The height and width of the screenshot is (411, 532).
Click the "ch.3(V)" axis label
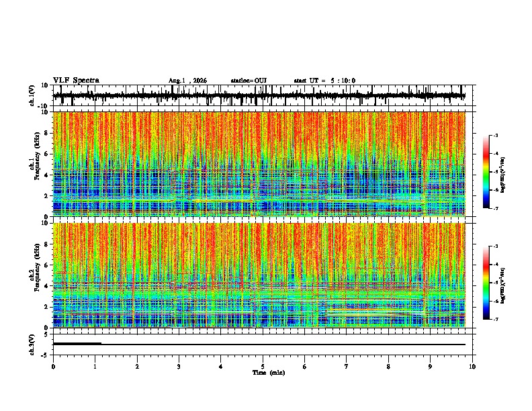point(32,345)
